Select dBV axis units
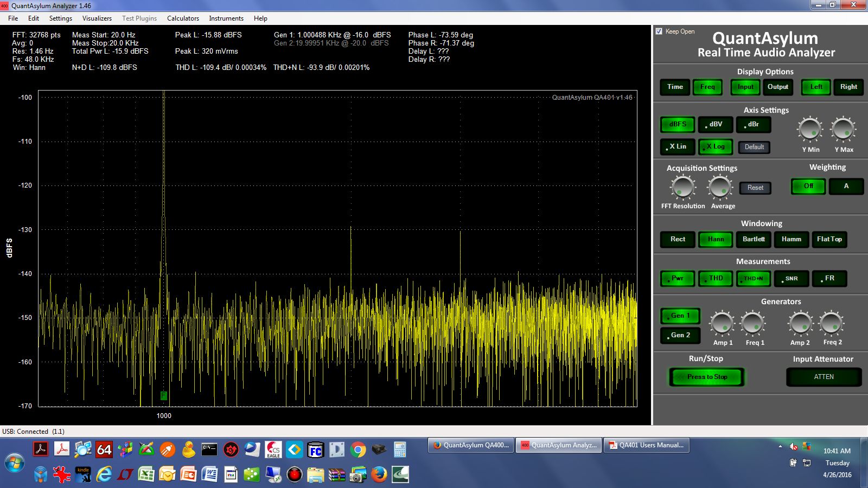 pyautogui.click(x=716, y=124)
